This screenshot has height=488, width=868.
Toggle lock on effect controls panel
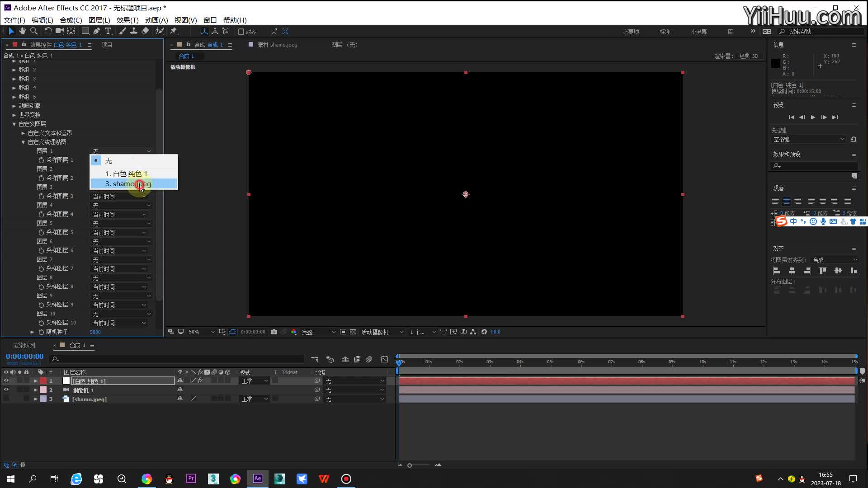pyautogui.click(x=24, y=44)
